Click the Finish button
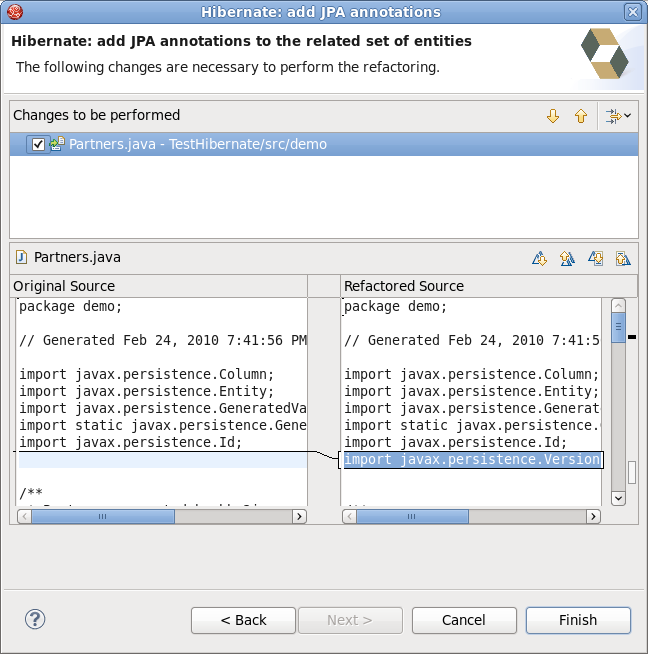The height and width of the screenshot is (654, 648). pyautogui.click(x=578, y=620)
